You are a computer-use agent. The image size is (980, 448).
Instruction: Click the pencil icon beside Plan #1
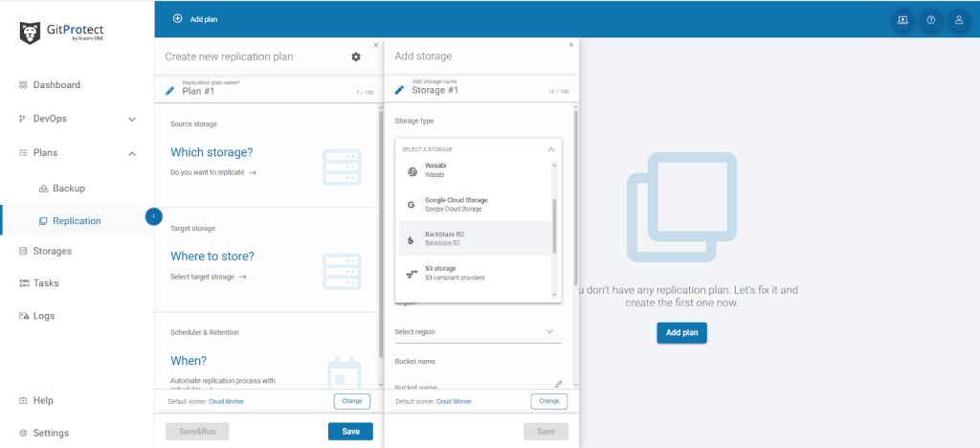(169, 91)
